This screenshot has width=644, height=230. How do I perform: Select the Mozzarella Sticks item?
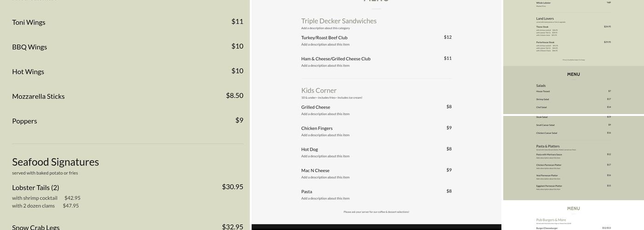(x=38, y=97)
